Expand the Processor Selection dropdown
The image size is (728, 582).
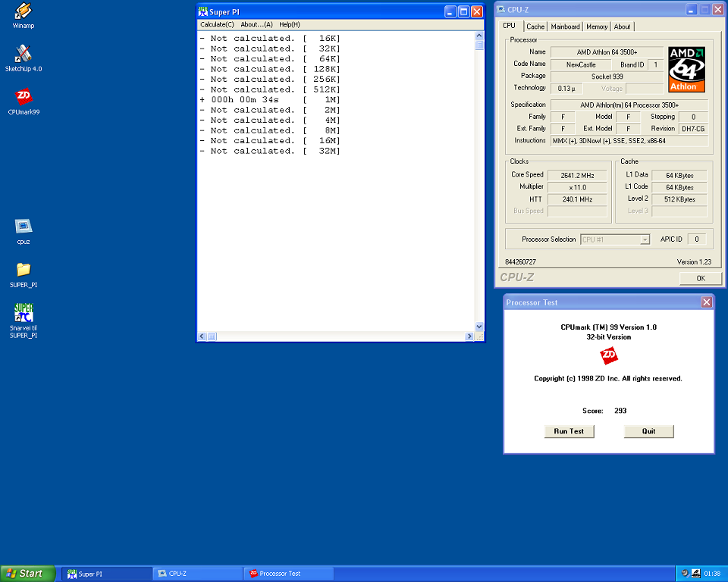[645, 239]
